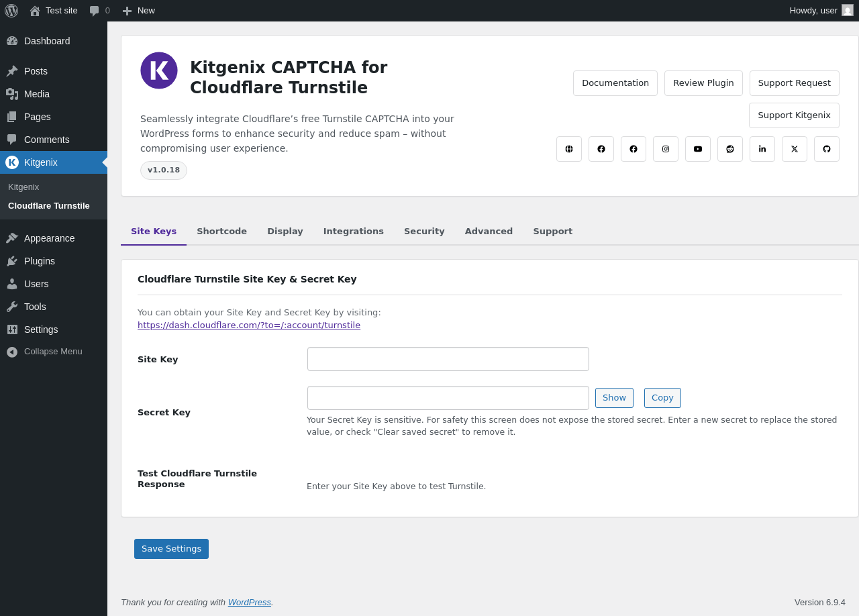Switch to the Security tab
The width and height of the screenshot is (859, 616).
424,232
